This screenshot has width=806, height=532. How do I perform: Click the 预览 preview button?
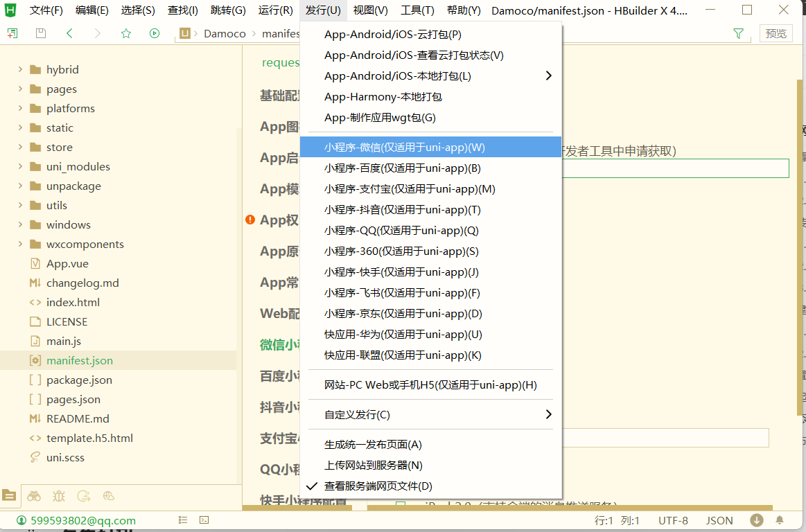pos(776,33)
